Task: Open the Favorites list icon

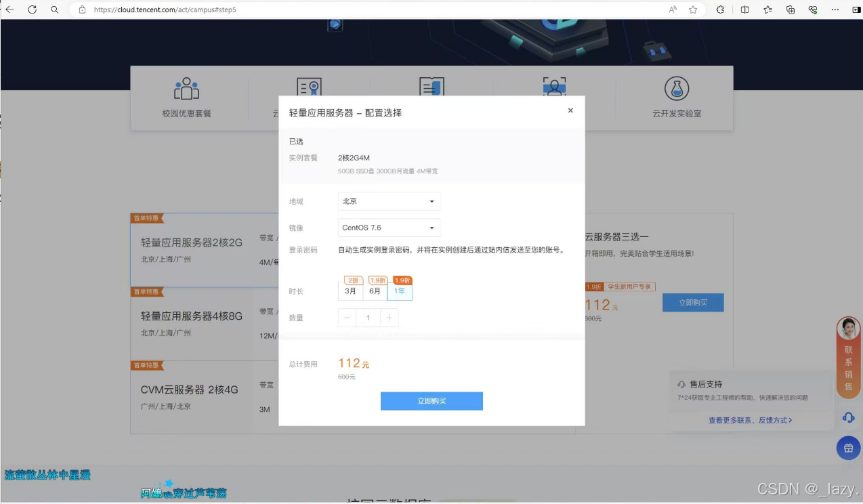Action: pos(767,10)
